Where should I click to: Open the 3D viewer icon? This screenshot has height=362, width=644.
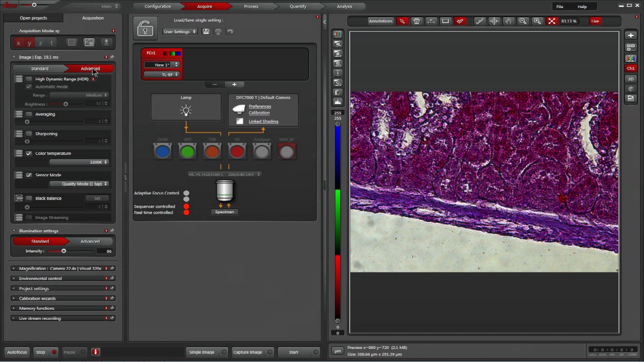point(630,79)
